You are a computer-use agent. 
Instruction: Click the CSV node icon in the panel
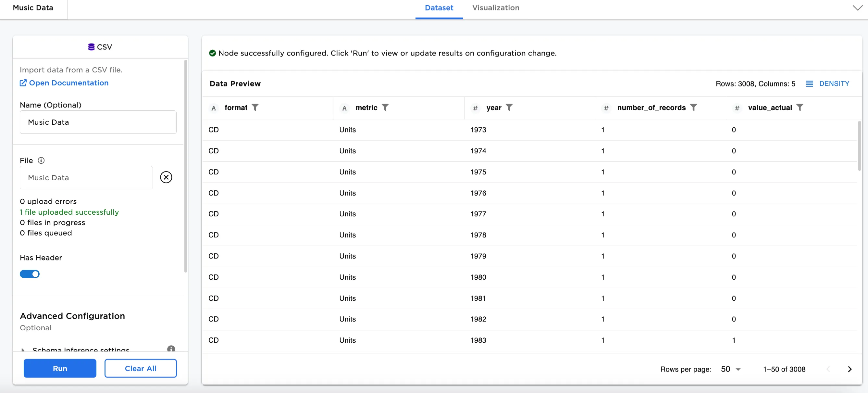pos(91,47)
